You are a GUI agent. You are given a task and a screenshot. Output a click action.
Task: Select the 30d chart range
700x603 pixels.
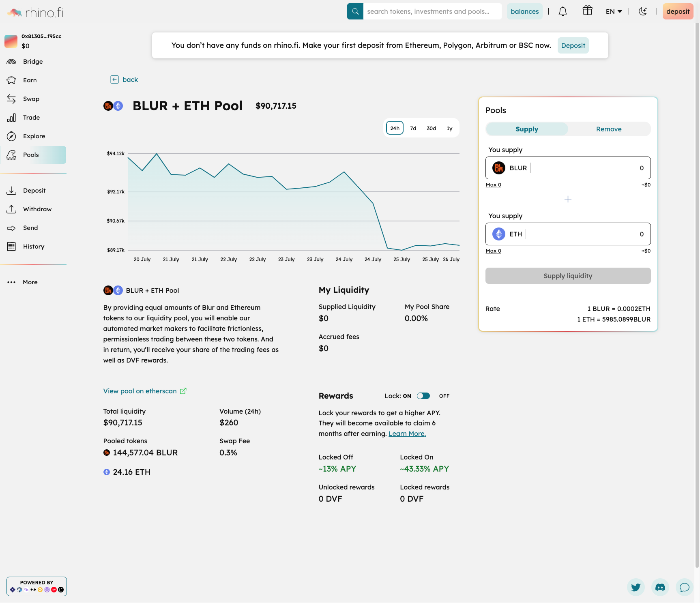point(432,128)
